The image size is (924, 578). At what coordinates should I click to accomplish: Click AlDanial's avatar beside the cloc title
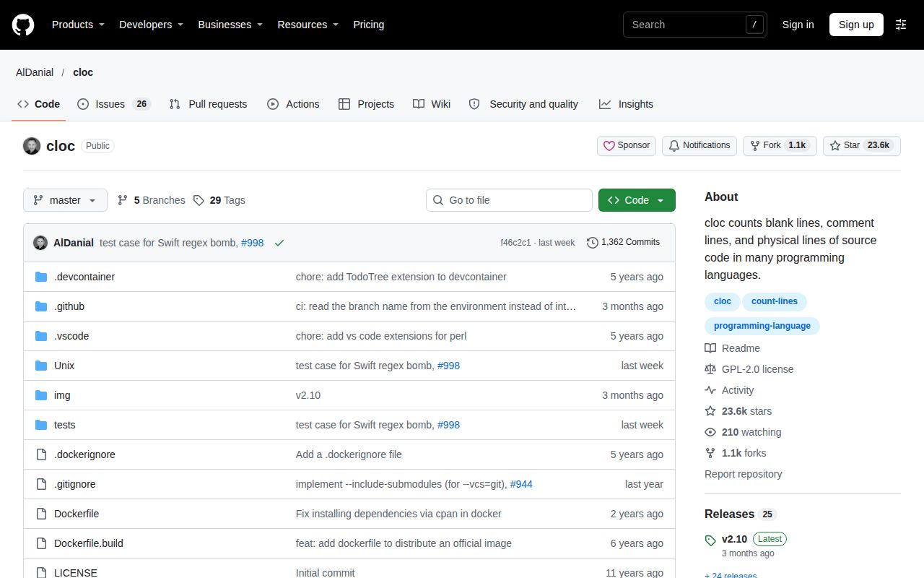(x=32, y=146)
